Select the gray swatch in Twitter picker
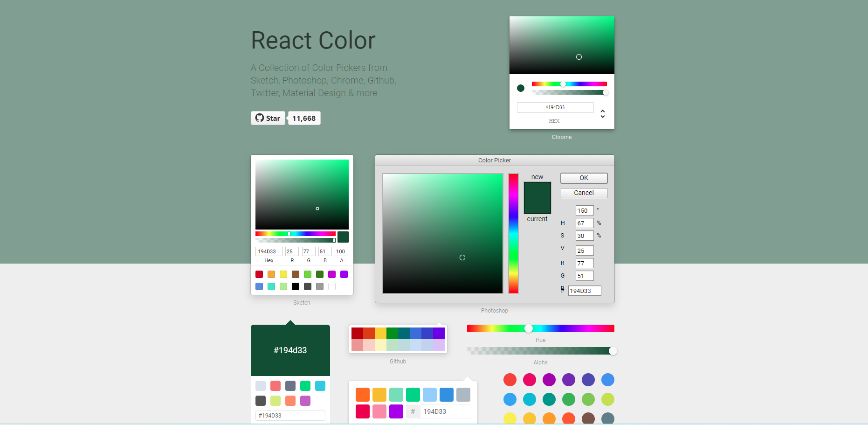Image resolution: width=868 pixels, height=425 pixels. (463, 395)
